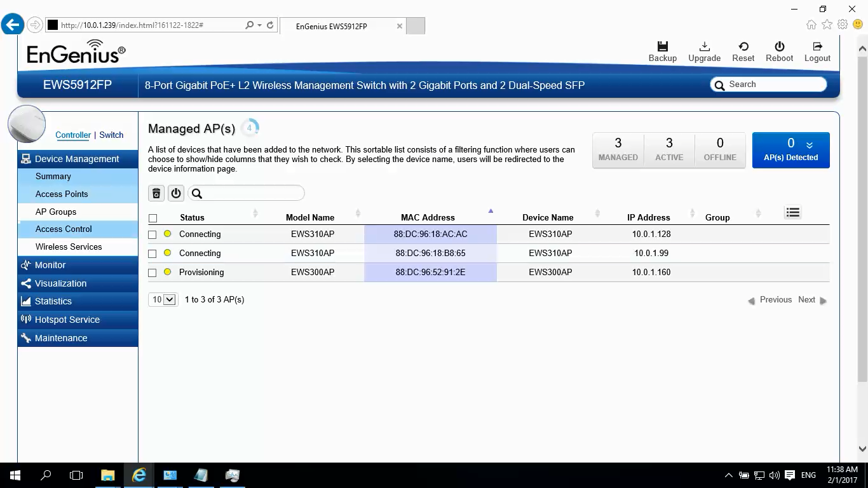Open the rows-per-page dropdown showing 10
This screenshot has height=488, width=868.
[163, 299]
